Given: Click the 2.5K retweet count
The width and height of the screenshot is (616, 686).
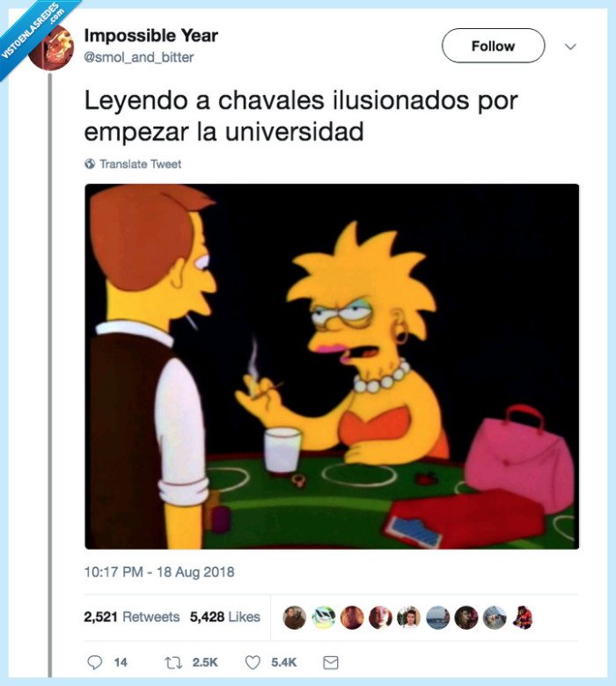Looking at the screenshot, I should tap(205, 663).
